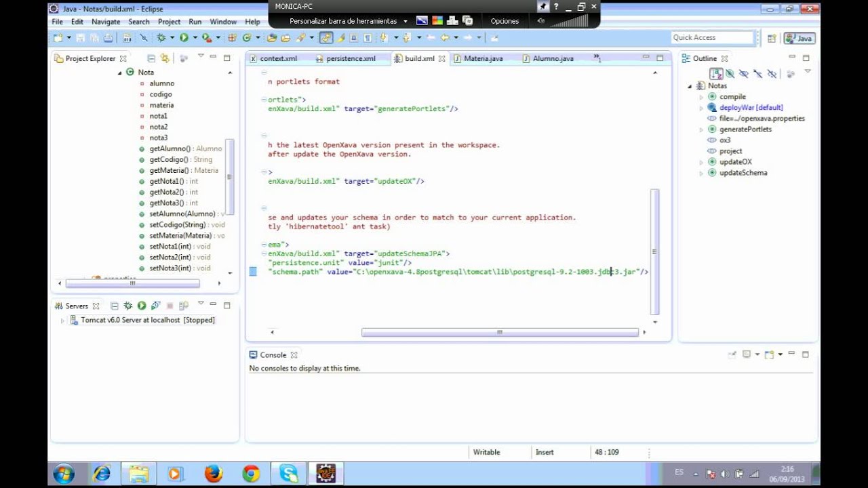The width and height of the screenshot is (868, 488).
Task: Open the Run button dropdown arrow
Action: [x=195, y=38]
